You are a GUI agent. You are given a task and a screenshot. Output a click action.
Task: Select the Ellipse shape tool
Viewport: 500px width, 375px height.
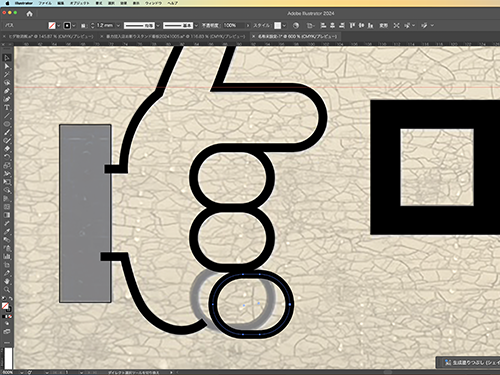tap(7, 124)
